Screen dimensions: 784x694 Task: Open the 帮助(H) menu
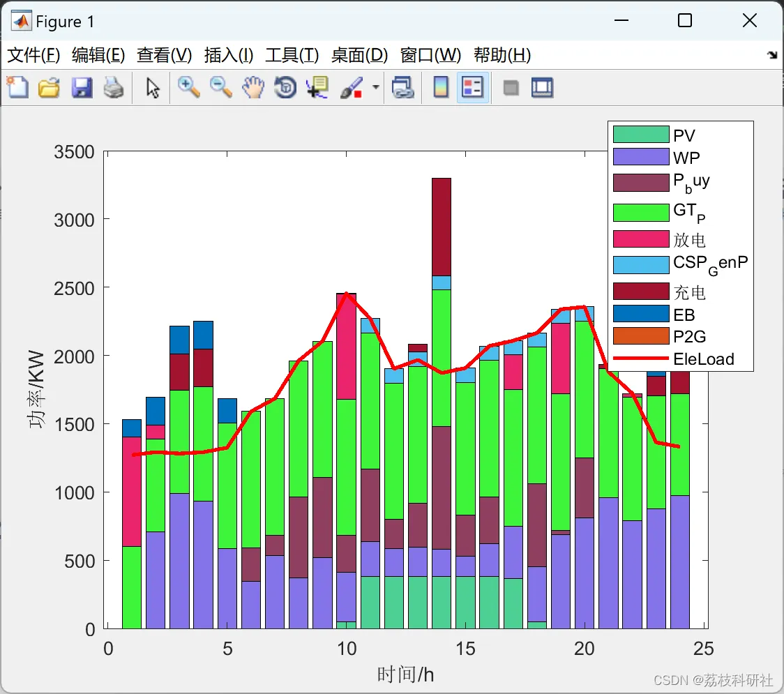pyautogui.click(x=502, y=55)
